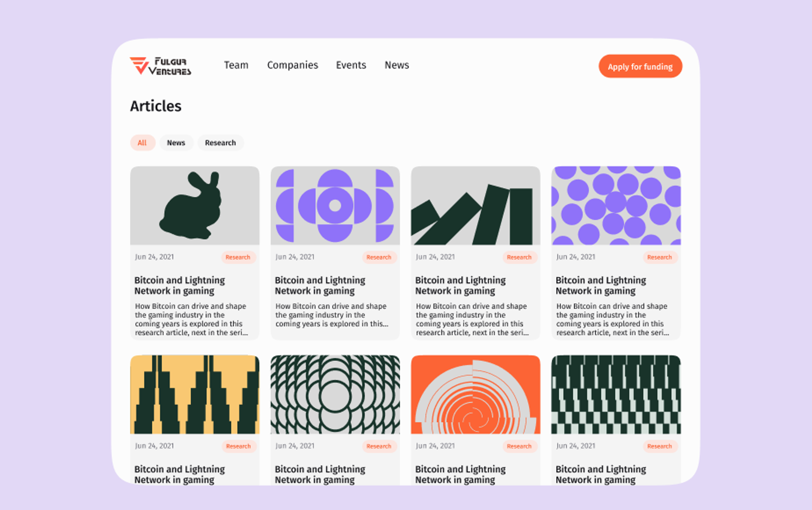The height and width of the screenshot is (510, 812).
Task: Click Research tag on yellow stepped card
Action: coord(239,446)
